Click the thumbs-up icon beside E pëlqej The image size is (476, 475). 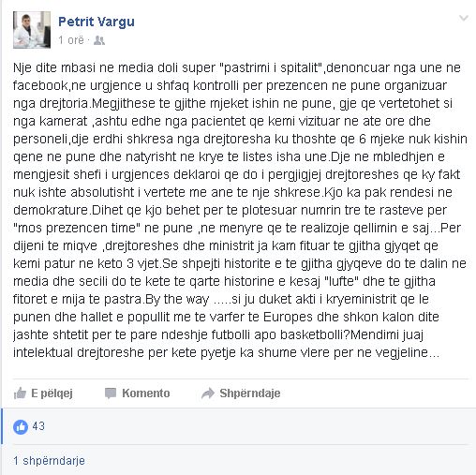tap(20, 393)
